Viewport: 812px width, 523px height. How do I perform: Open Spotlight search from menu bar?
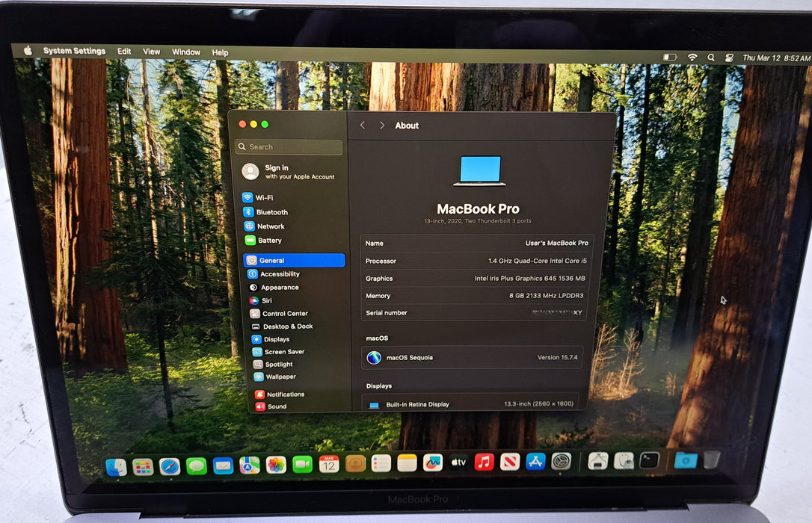coord(711,58)
